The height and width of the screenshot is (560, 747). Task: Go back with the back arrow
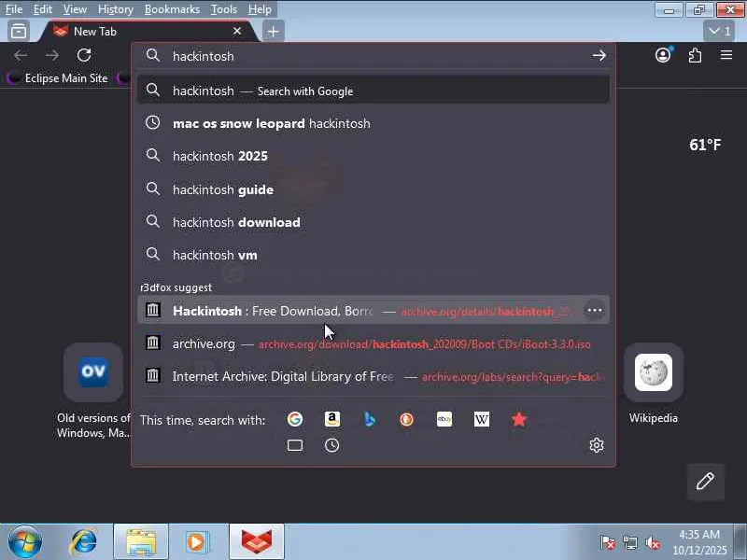point(21,55)
